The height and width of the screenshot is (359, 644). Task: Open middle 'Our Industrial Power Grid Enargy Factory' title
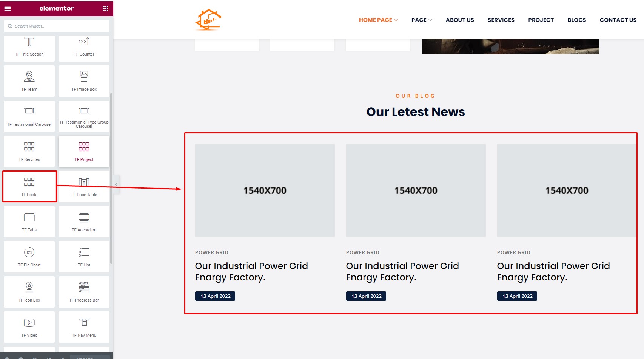402,272
